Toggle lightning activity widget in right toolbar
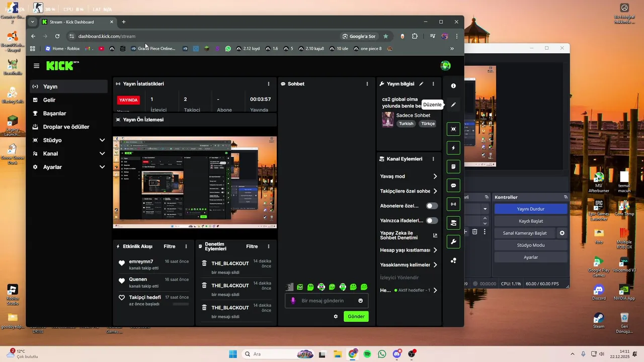644x362 pixels. point(453,148)
